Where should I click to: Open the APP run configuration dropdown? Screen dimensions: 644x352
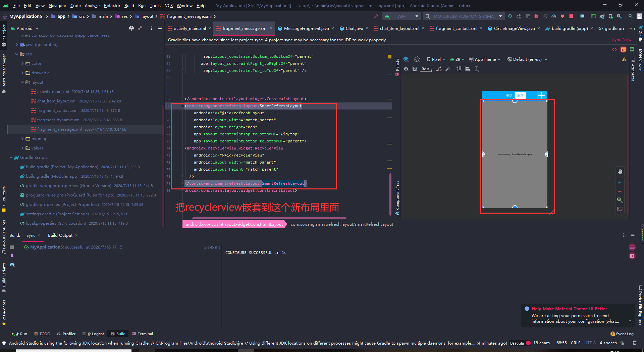(x=401, y=16)
